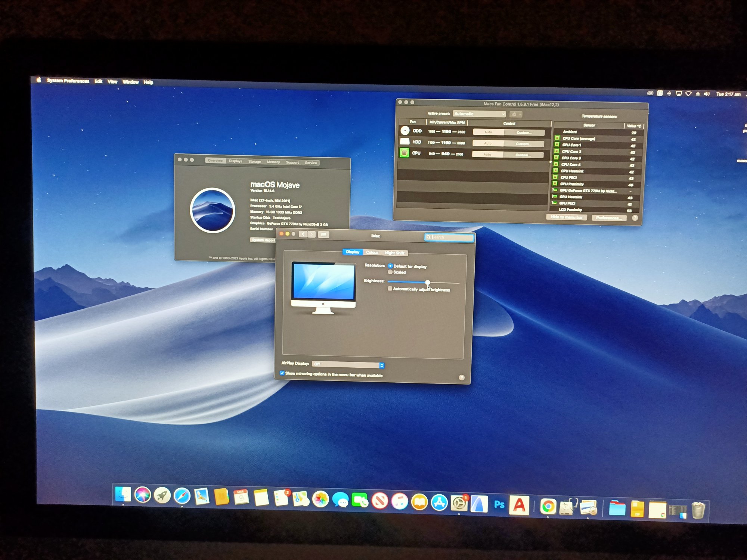
Task: Open the AirPlay Display dropdown
Action: click(x=348, y=364)
